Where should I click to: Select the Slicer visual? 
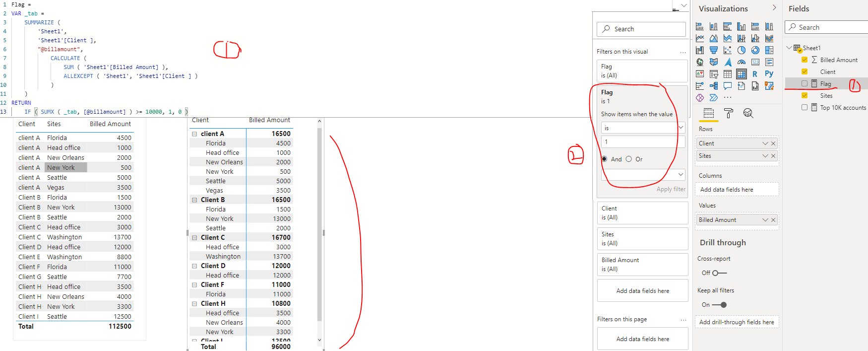[x=714, y=74]
